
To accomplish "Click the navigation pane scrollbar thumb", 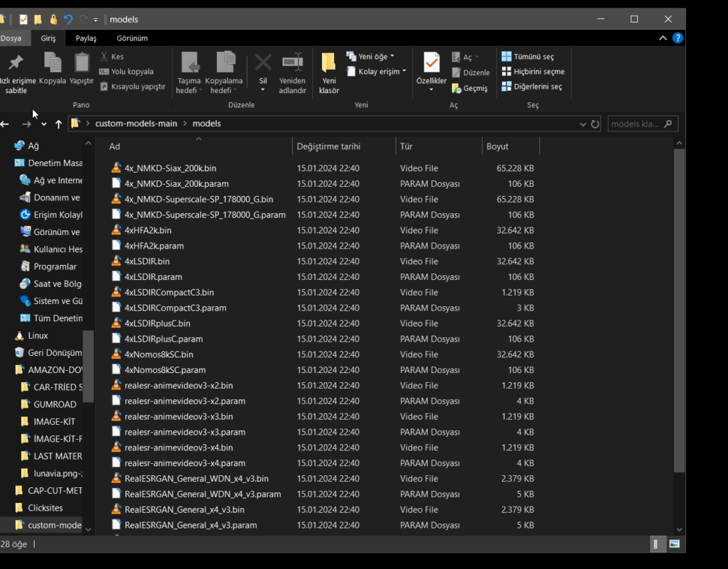I will point(88,367).
